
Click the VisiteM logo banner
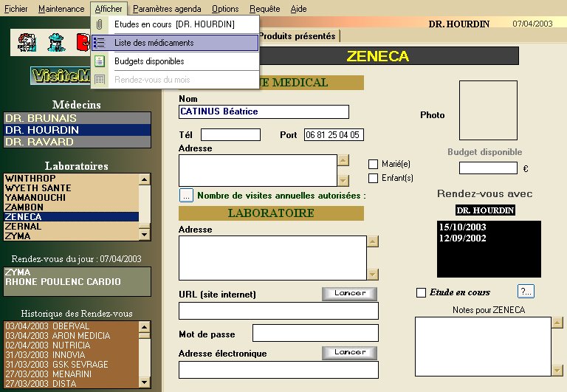(61, 75)
